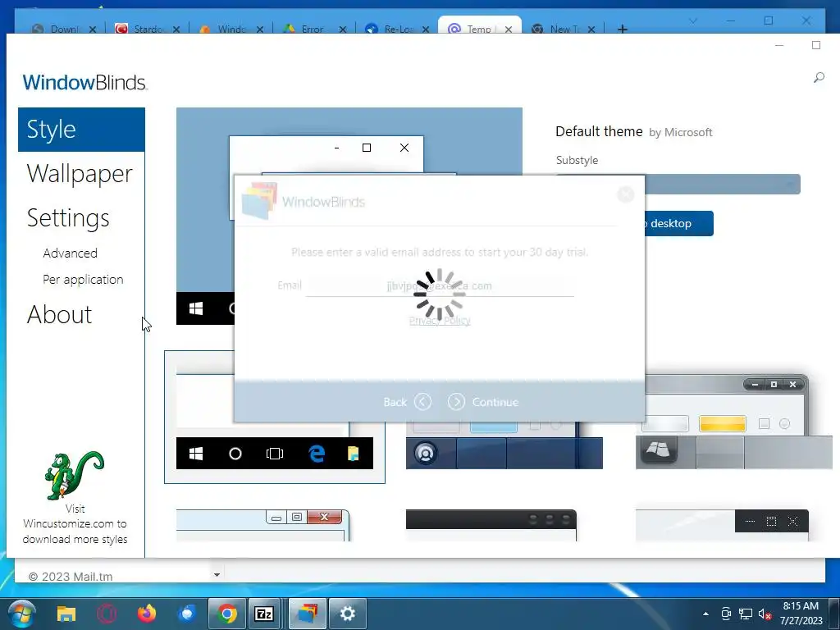840x630 pixels.
Task: Minimize the WindowBlinds window
Action: point(779,46)
